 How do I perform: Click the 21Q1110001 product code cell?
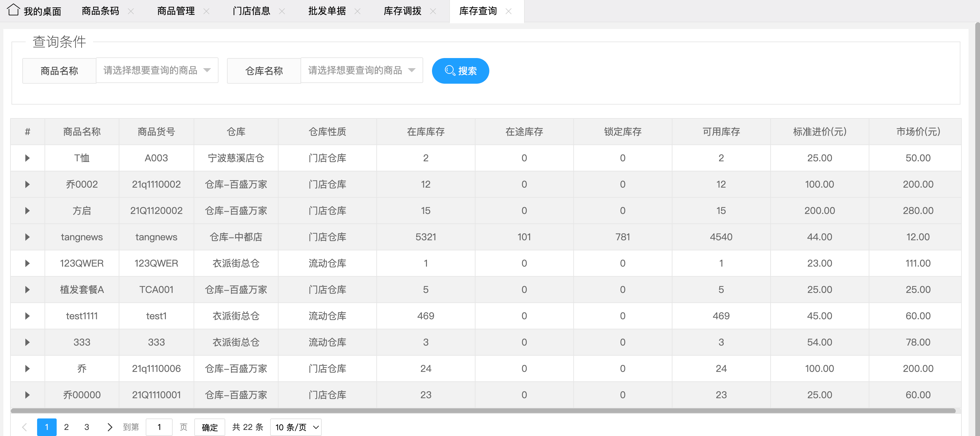pyautogui.click(x=156, y=395)
